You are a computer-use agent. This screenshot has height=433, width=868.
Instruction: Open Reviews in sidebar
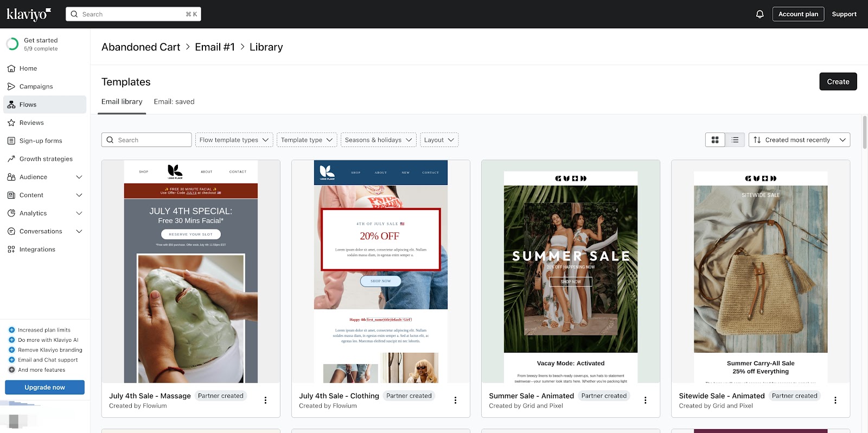pos(44,123)
